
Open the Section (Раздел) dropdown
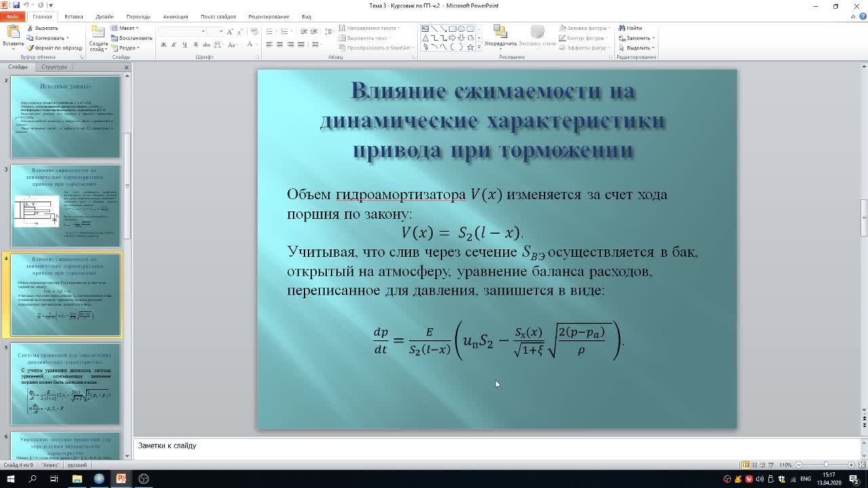click(125, 48)
